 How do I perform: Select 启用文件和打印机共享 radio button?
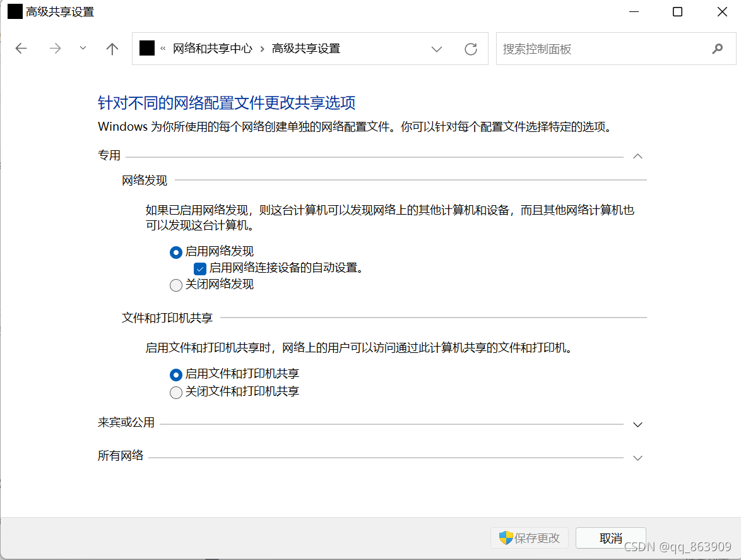176,375
